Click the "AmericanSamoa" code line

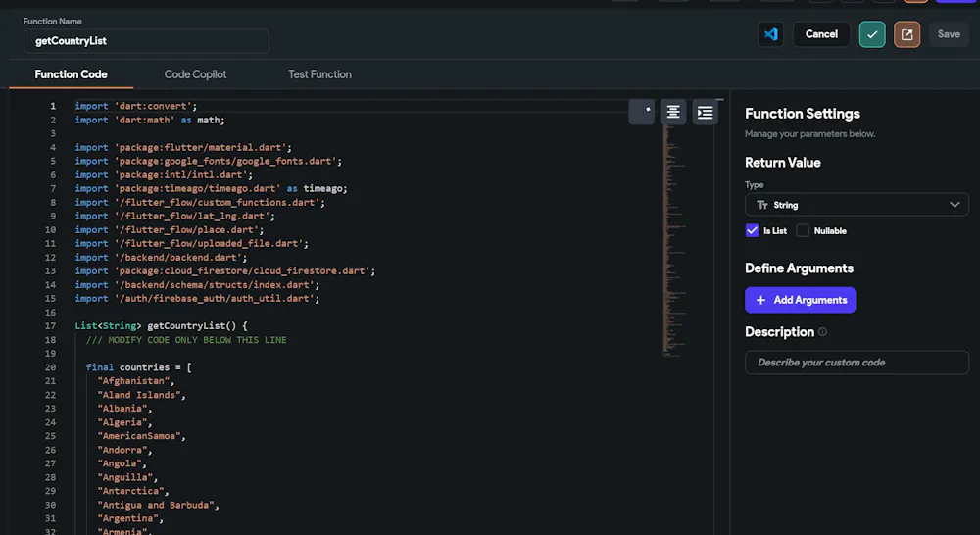point(141,436)
